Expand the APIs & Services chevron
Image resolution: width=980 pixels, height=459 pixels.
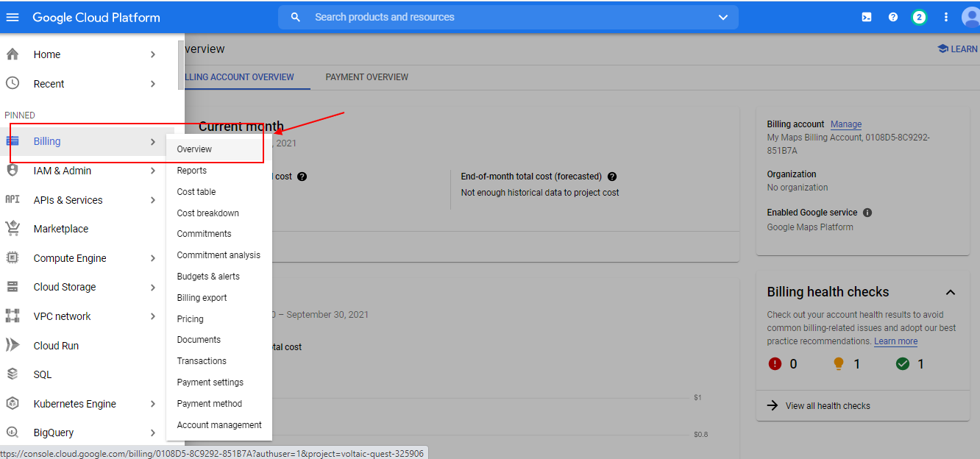153,200
